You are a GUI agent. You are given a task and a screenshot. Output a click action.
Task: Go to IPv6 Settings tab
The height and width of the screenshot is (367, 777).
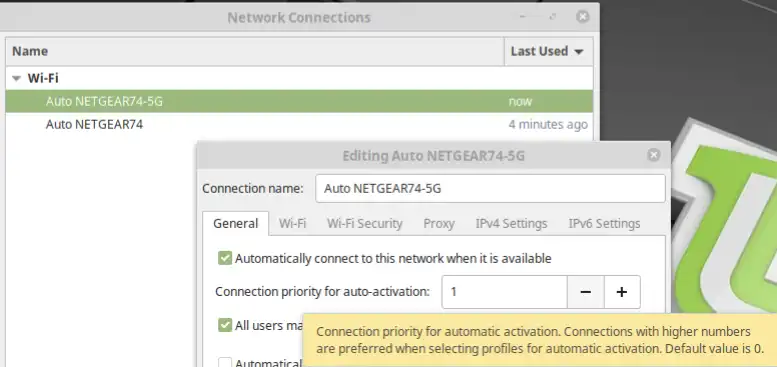pos(604,223)
